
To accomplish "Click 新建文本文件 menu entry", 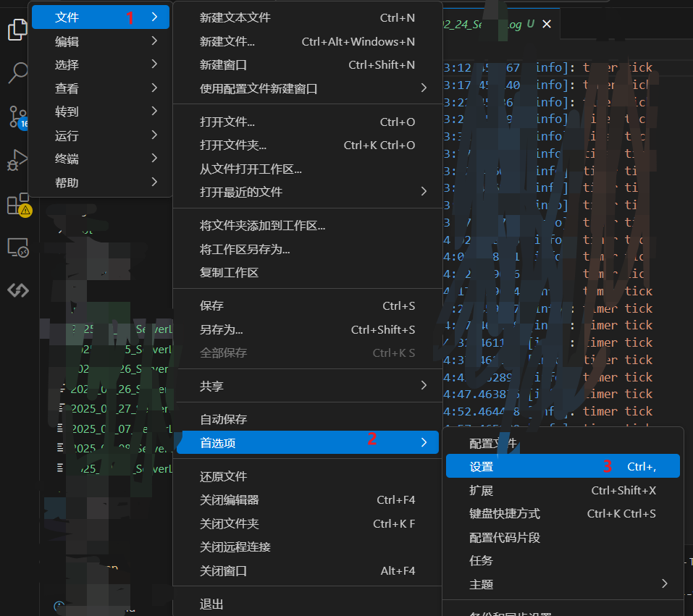I will tap(235, 17).
